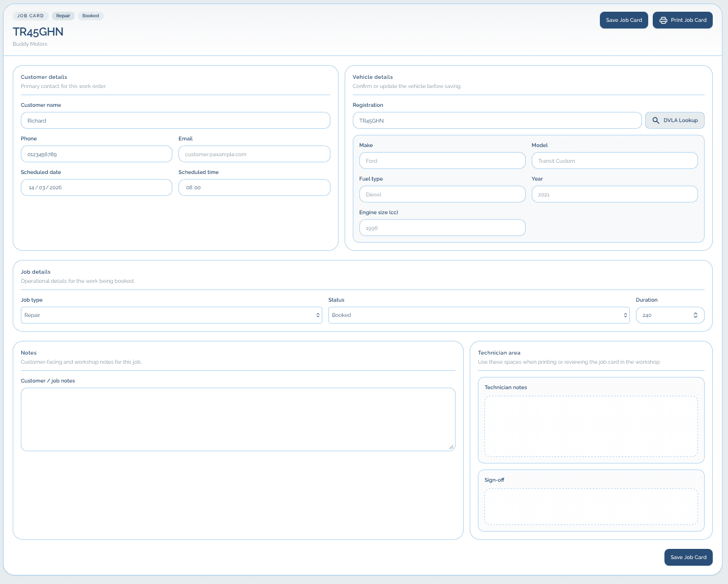Click the top Save Job Card button
The image size is (728, 584).
click(x=624, y=20)
